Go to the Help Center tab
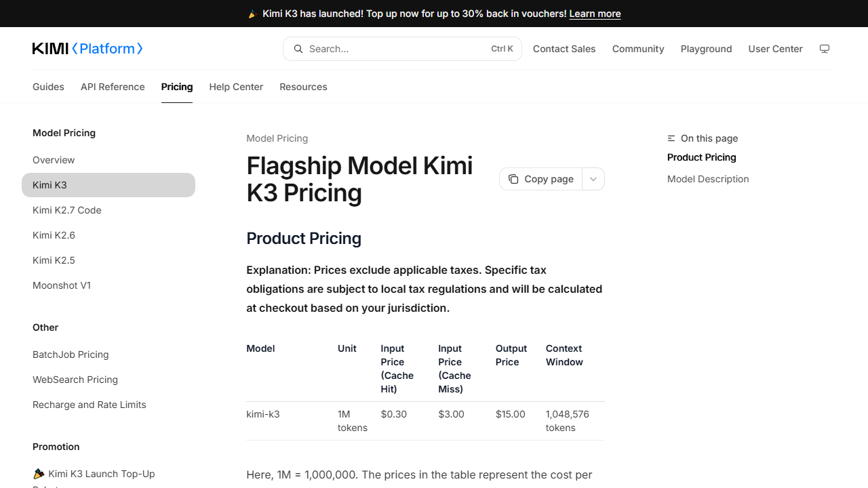This screenshot has width=868, height=488. point(236,87)
